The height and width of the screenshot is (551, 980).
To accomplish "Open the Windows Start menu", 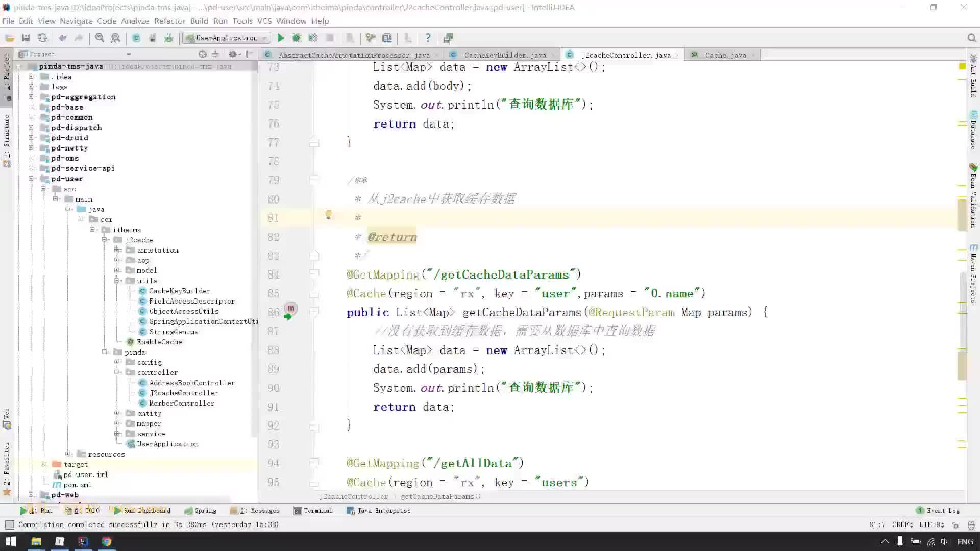I will tap(11, 541).
